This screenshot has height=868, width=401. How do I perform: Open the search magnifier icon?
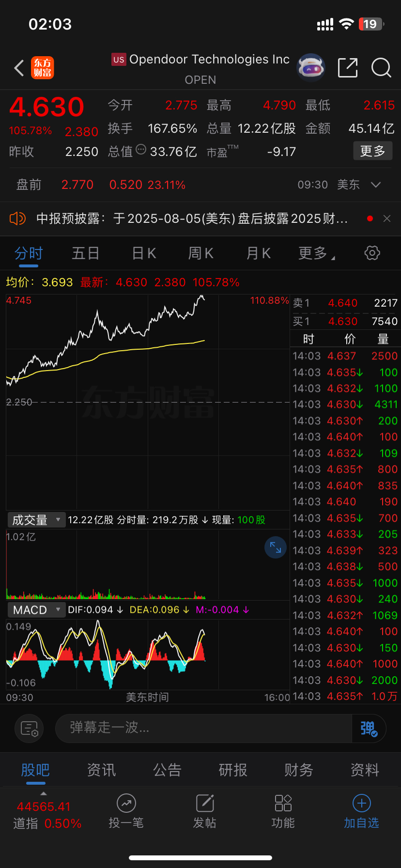click(x=381, y=68)
